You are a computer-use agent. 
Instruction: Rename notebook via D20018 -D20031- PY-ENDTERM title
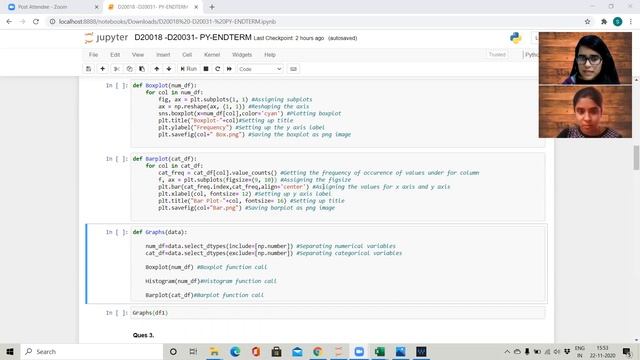click(193, 38)
